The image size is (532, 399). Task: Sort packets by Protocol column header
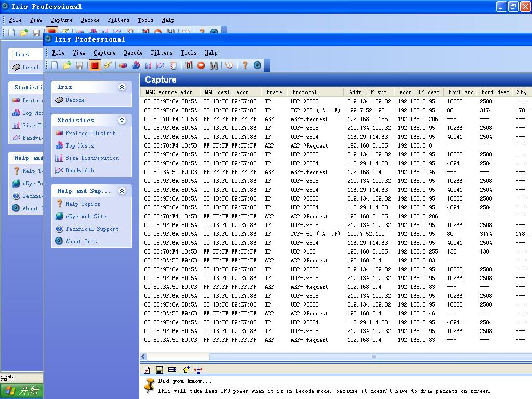(304, 92)
